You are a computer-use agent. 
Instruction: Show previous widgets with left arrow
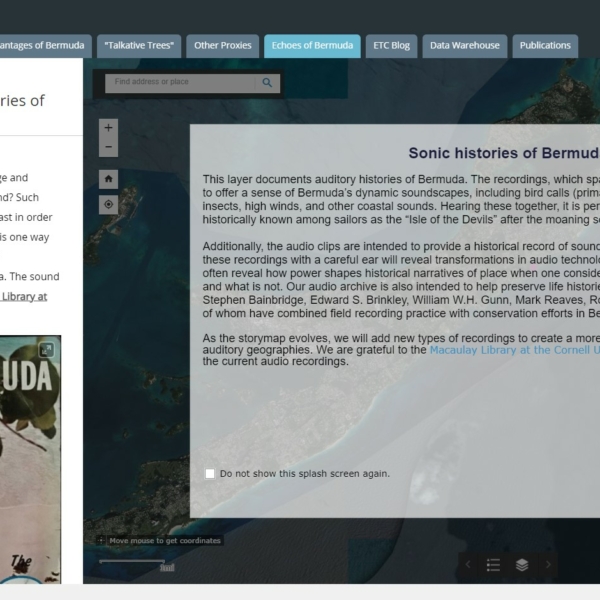tap(467, 565)
